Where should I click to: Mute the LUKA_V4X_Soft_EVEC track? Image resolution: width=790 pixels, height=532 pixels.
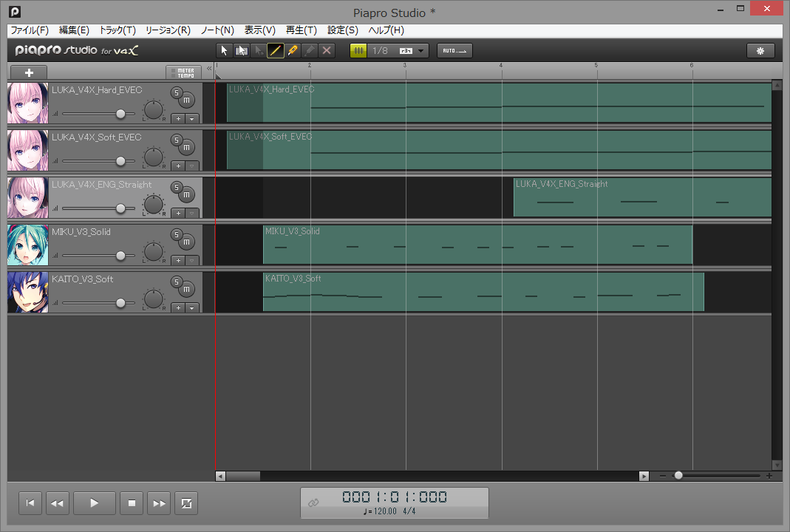[x=186, y=148]
